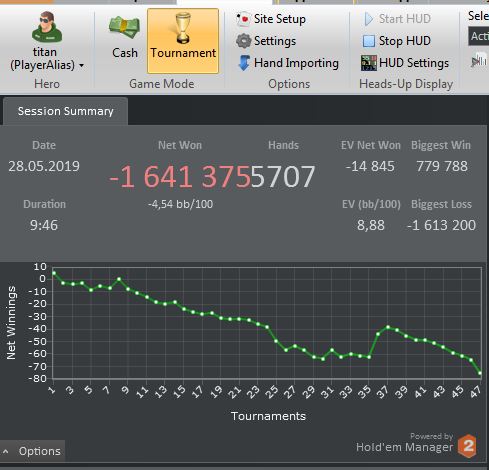Click the Biggest Win value 779 788
Screen dimensions: 489x470
[442, 166]
